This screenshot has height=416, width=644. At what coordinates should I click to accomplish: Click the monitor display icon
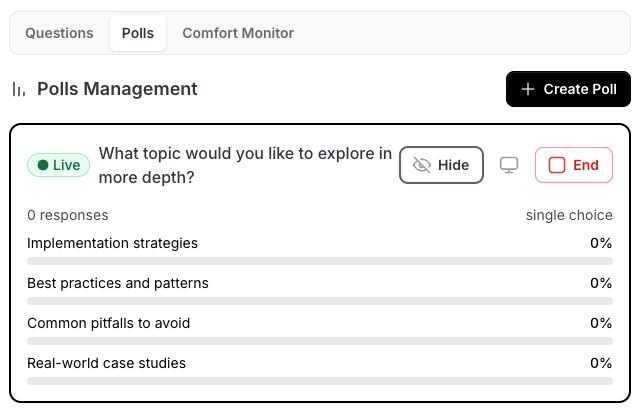(509, 165)
